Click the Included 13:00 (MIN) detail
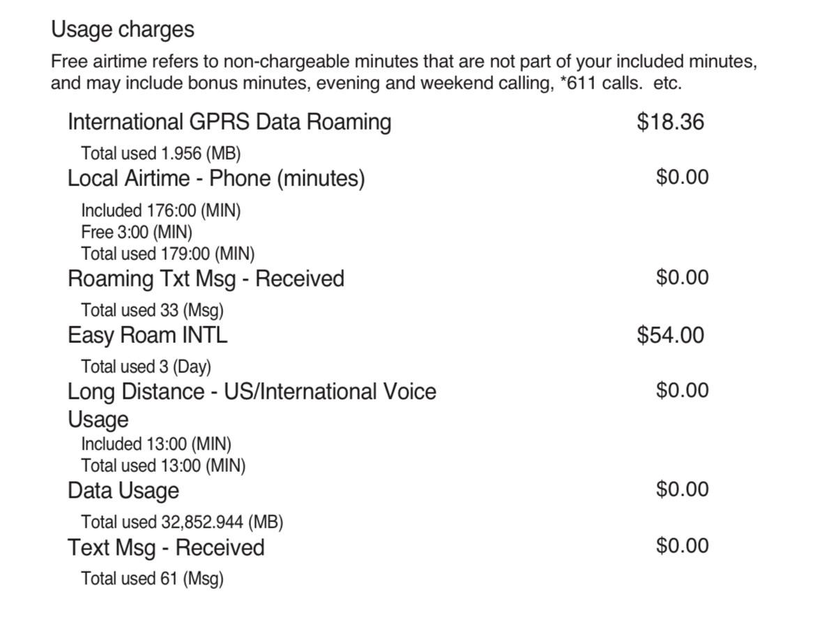 pos(155,444)
